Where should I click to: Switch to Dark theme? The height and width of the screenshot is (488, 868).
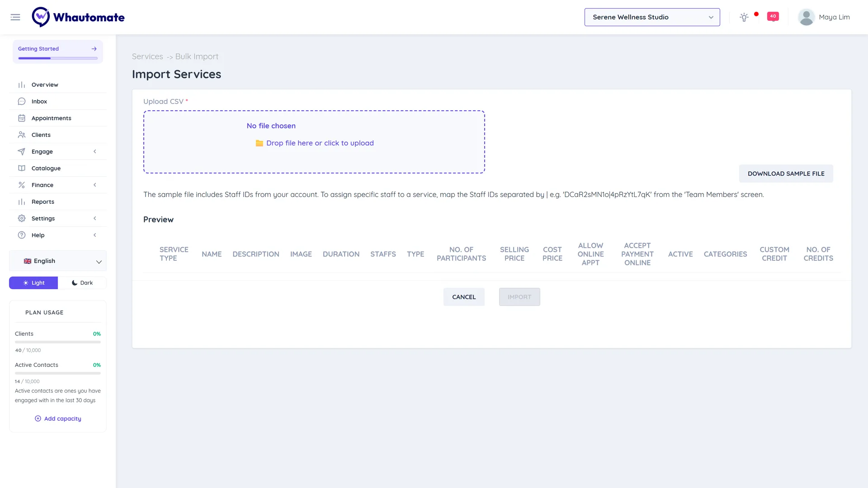(x=82, y=283)
